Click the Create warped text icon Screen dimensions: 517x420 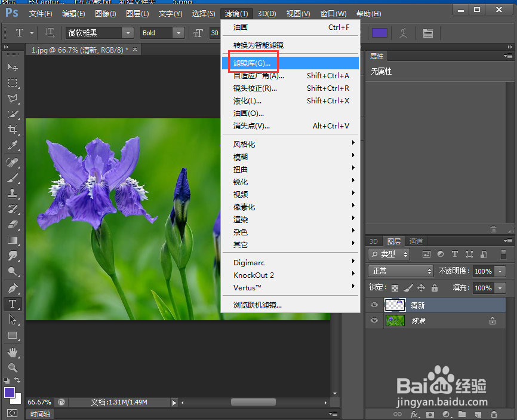click(403, 33)
